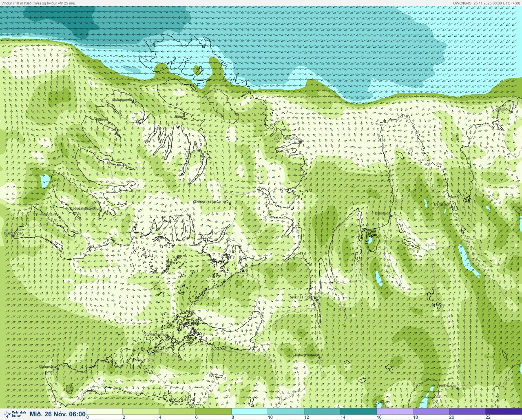Click the Bjargtangar station label
Screen dimensions: 522x420
pos(13,233)
